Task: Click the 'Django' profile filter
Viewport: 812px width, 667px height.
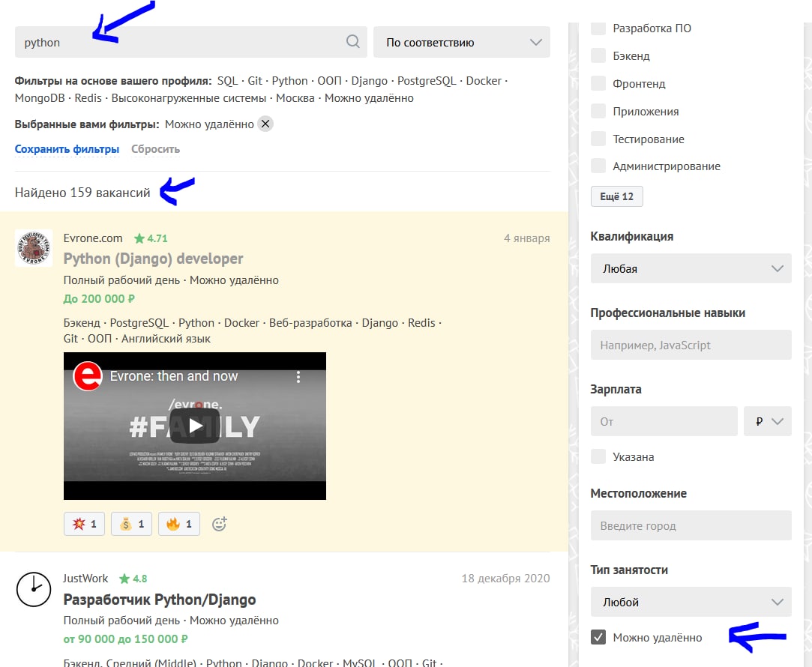Action: coord(369,81)
